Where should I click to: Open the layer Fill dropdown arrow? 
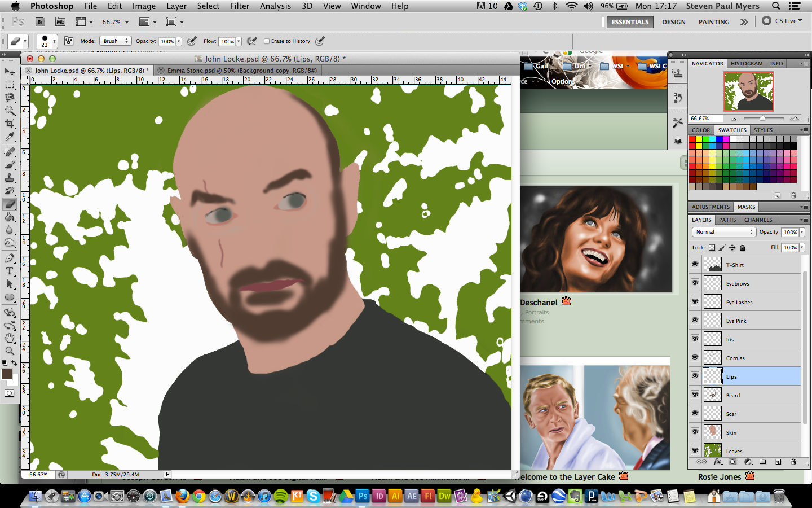pyautogui.click(x=802, y=248)
